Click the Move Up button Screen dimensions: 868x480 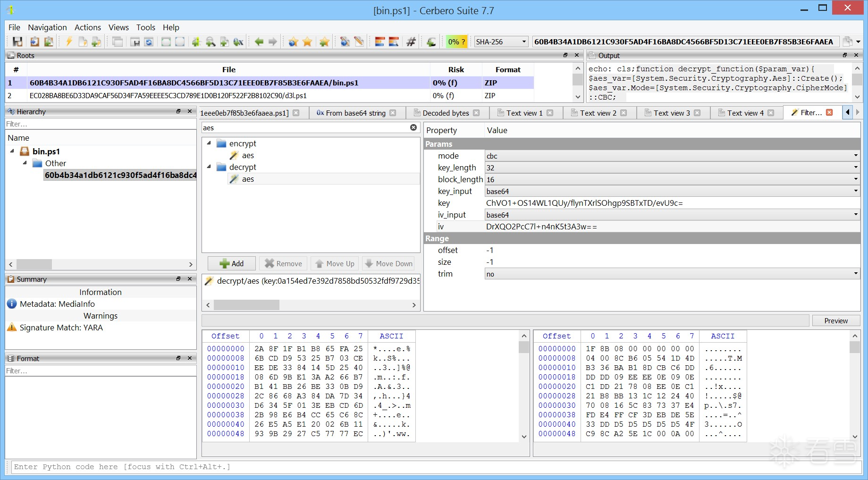coord(335,263)
